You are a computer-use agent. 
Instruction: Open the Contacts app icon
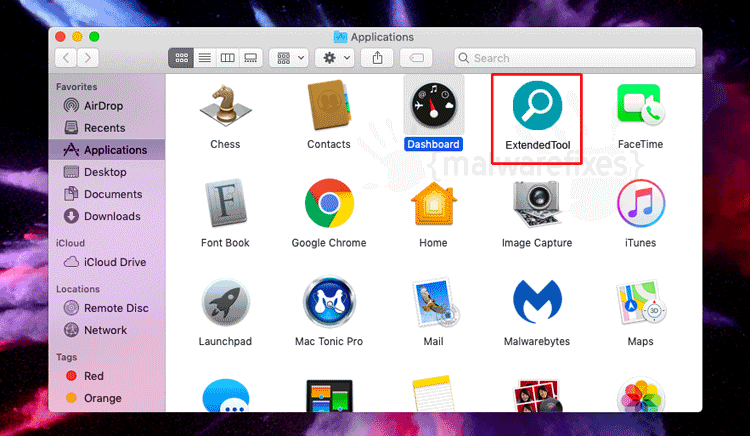[x=329, y=105]
